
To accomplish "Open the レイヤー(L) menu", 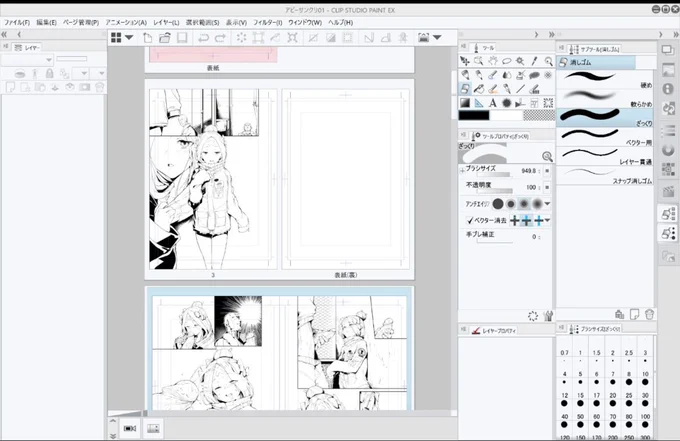I will click(166, 22).
